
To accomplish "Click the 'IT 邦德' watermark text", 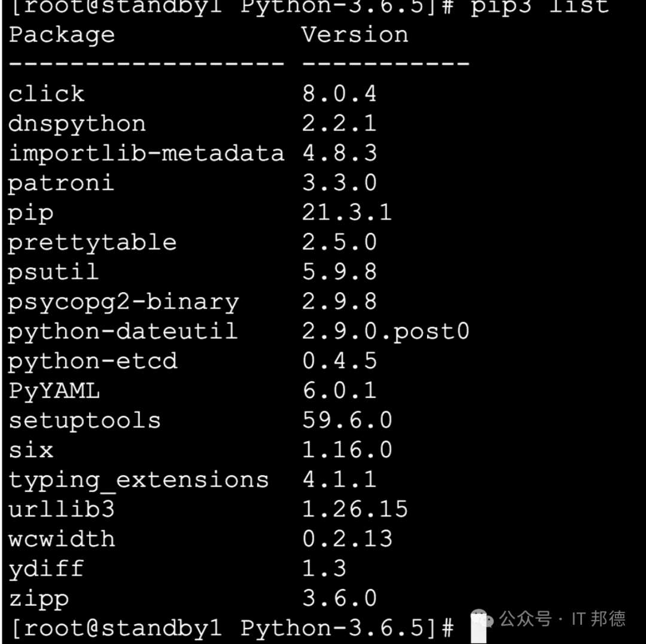I will (x=599, y=619).
